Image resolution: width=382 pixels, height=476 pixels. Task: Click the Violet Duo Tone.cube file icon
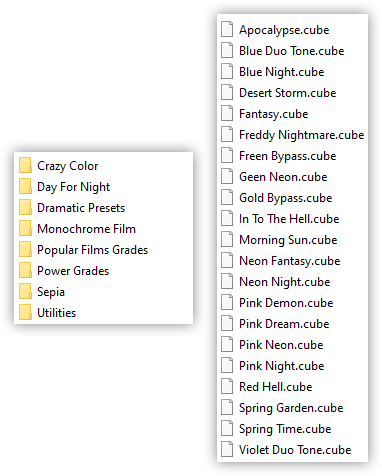(x=227, y=450)
